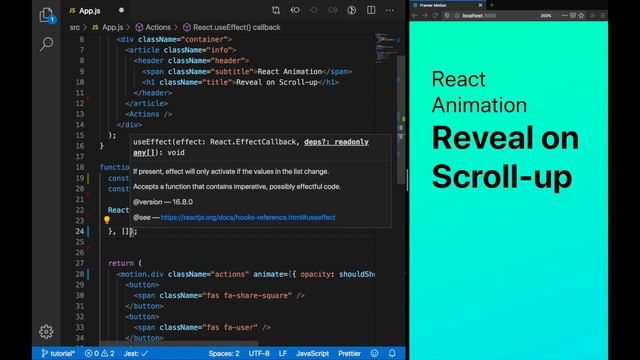Go to previous change arrow icon
640x360 pixels.
click(295, 11)
